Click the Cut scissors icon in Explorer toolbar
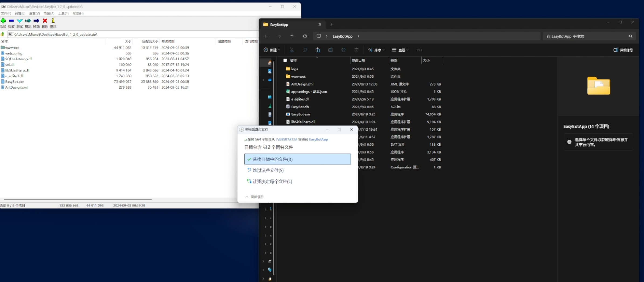Screen dimensions: 644x282 point(292,50)
